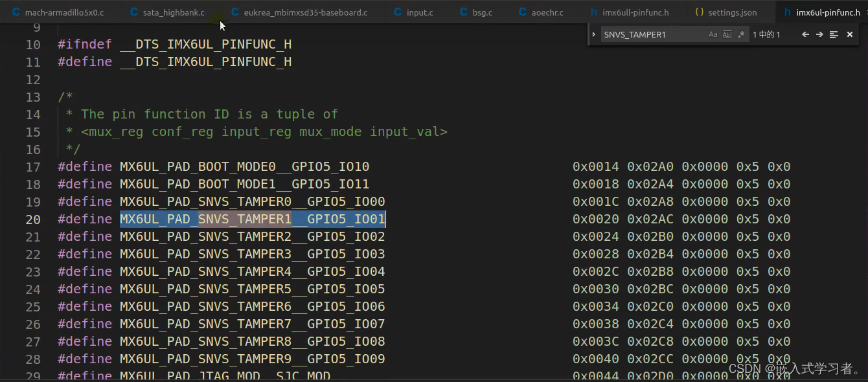Go to previous match arrow in find

click(805, 34)
